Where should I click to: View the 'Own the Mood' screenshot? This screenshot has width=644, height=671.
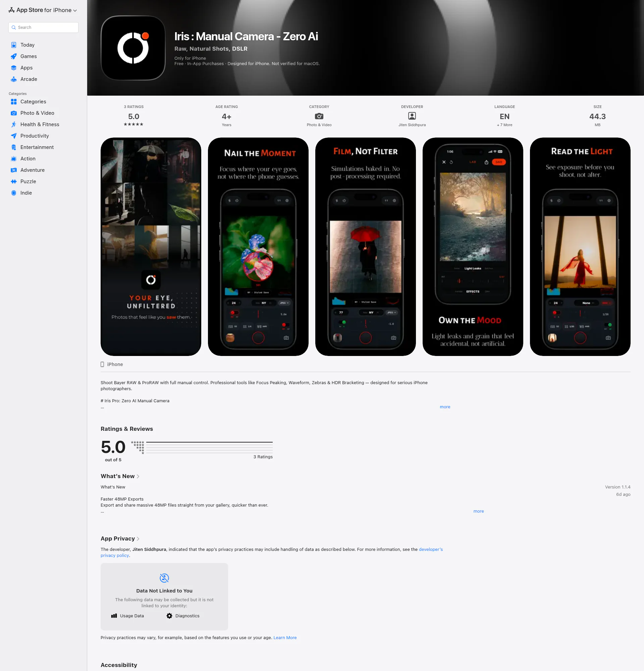tap(473, 247)
